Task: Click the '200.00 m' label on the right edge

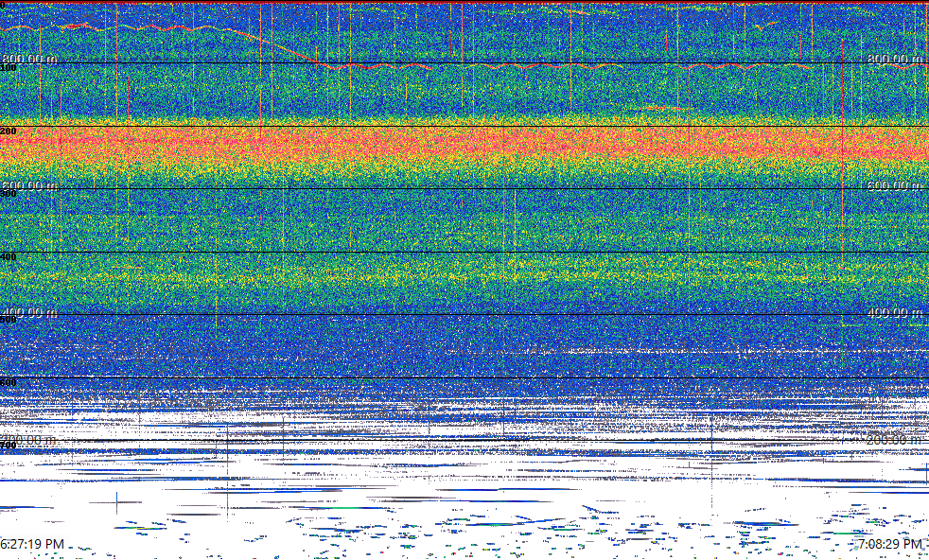Action: click(895, 440)
